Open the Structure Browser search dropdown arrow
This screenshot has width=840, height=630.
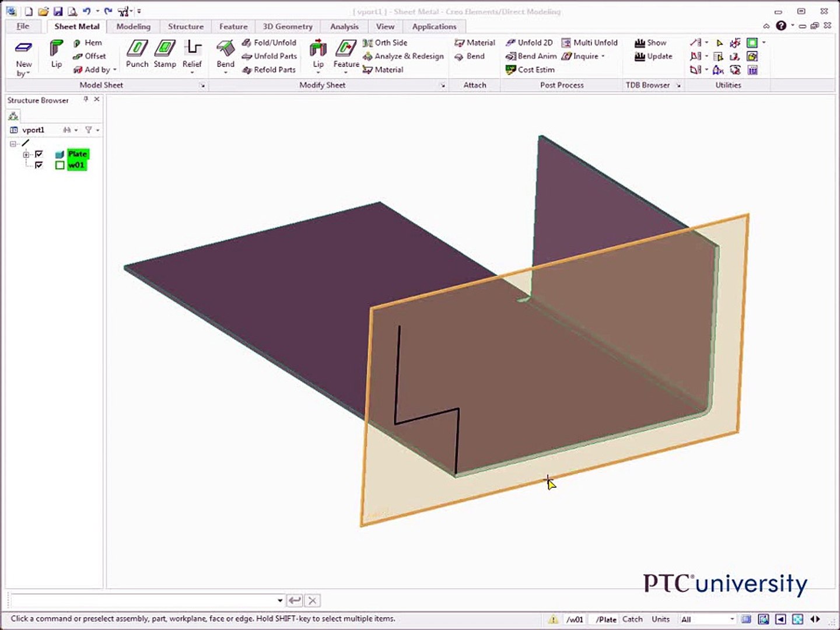(76, 130)
